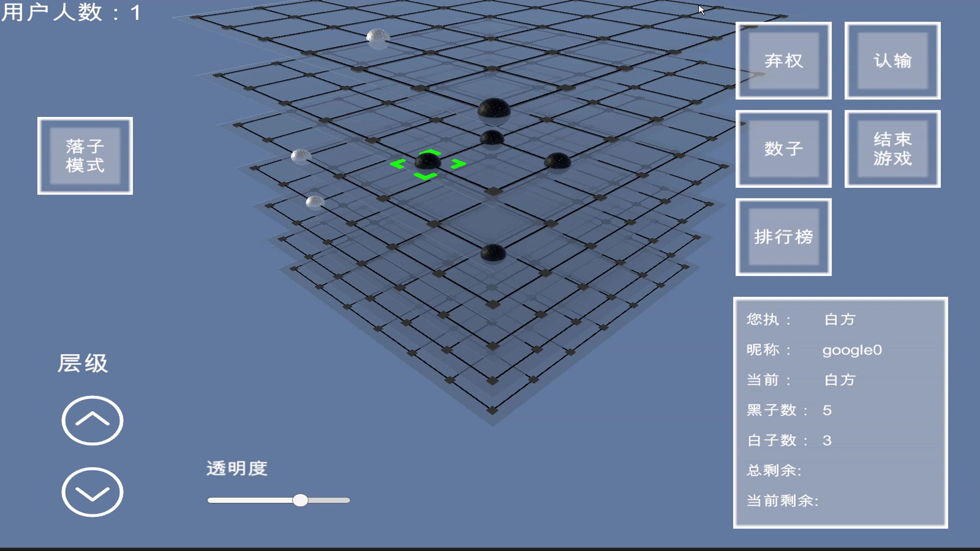Click the 结束游戏 end game button
Image resolution: width=980 pixels, height=551 pixels.
coord(892,149)
